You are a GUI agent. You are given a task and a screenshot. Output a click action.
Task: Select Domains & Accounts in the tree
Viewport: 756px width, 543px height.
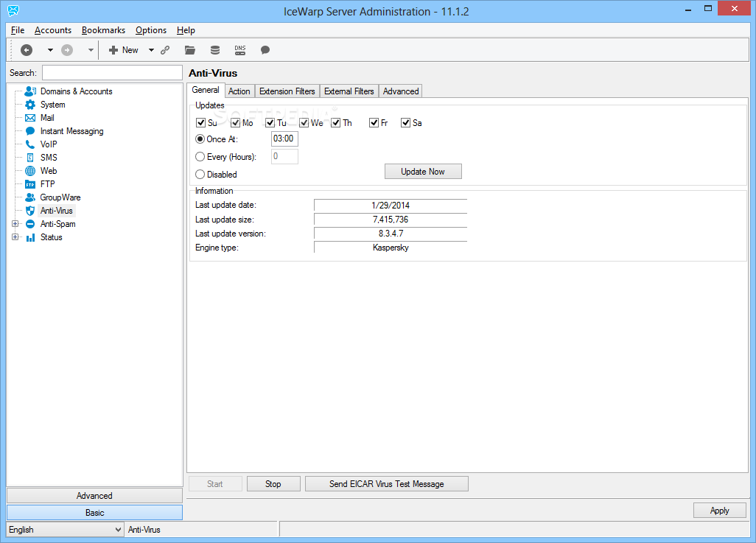click(x=76, y=91)
